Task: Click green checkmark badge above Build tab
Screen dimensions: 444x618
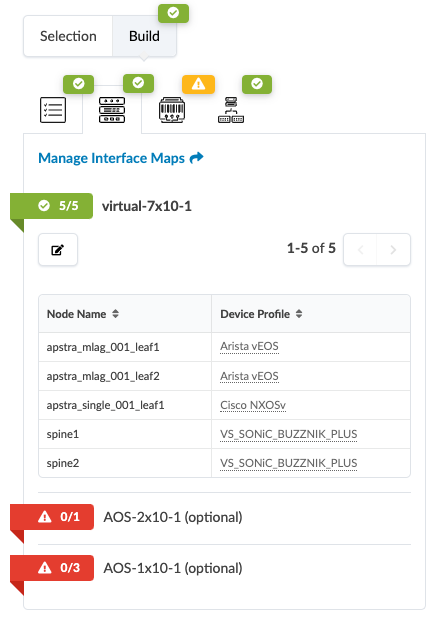Action: (x=173, y=13)
